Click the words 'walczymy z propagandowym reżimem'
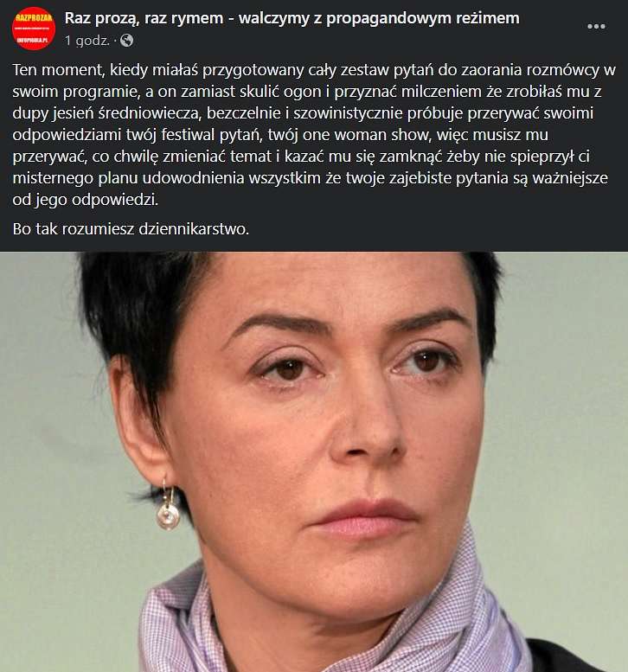 (379, 18)
